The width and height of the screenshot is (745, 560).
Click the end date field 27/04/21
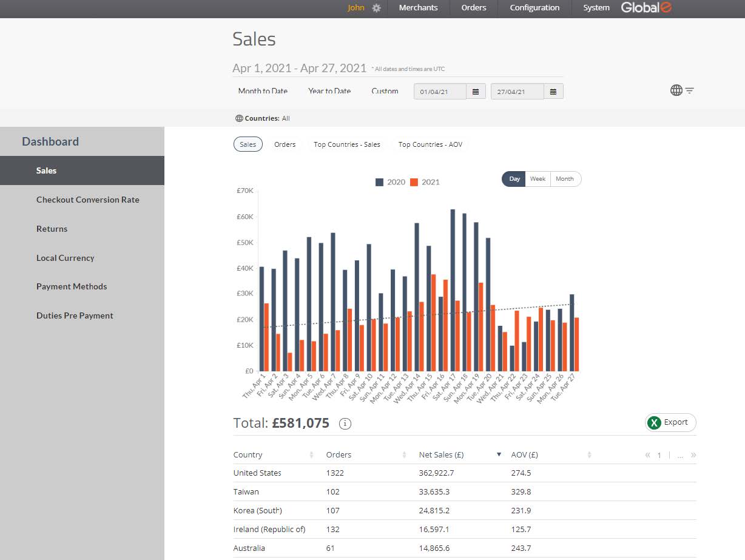pos(517,92)
